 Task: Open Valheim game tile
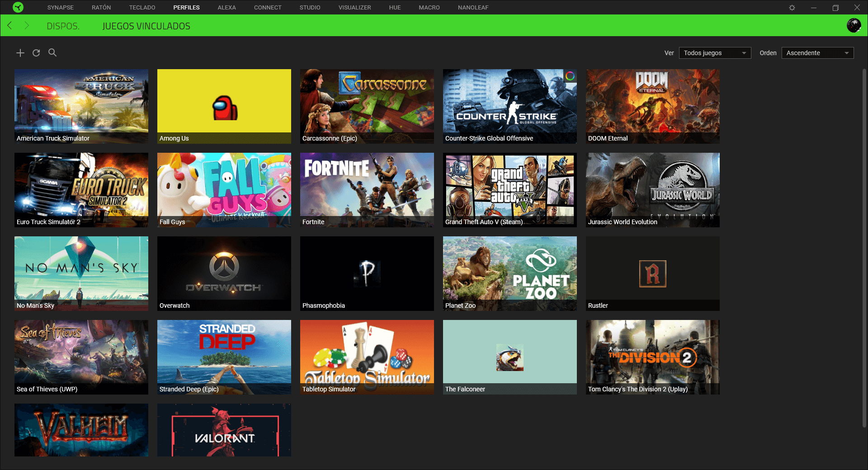point(81,430)
